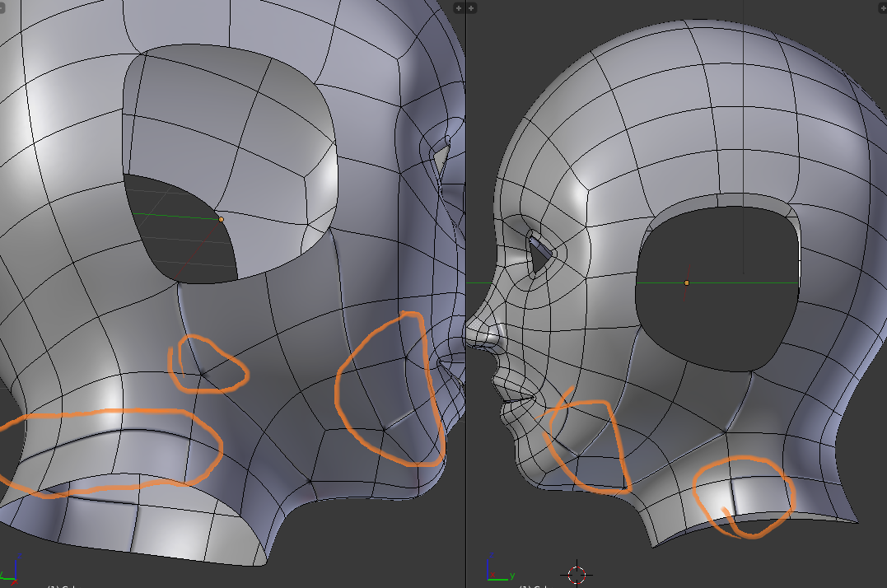This screenshot has height=588, width=887.
Task: Click the object name label in left viewport
Action: 62,586
